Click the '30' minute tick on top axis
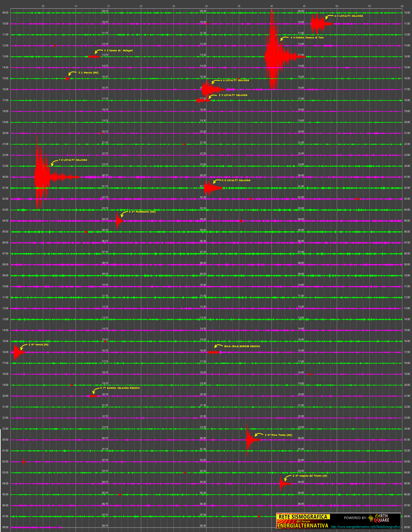412x532 pixels. (x=206, y=6)
